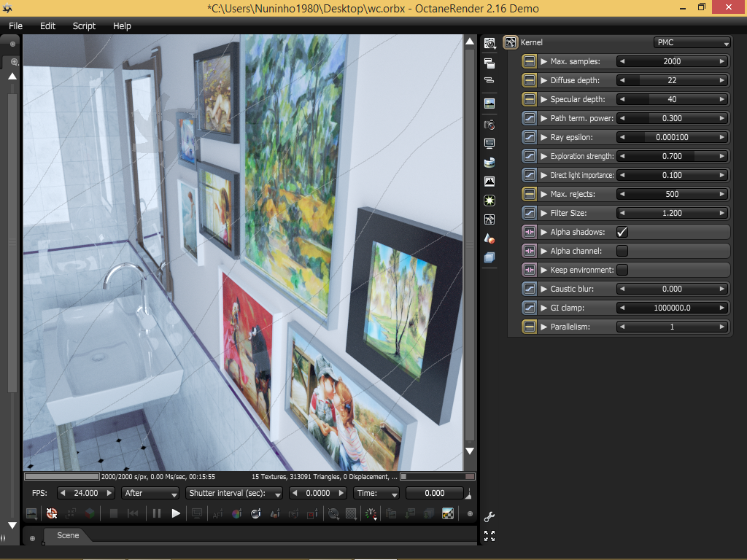Enable the Keep environment checkbox
The image size is (747, 560).
(x=622, y=270)
